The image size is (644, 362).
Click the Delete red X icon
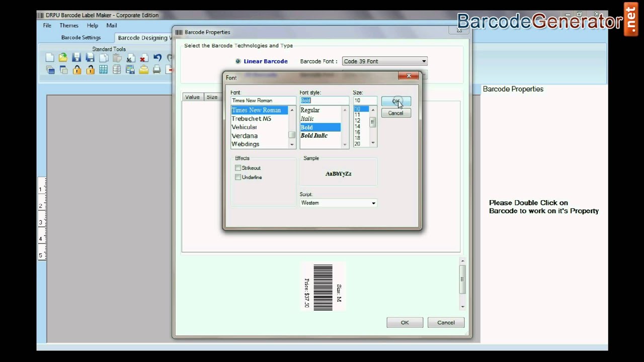(x=144, y=58)
